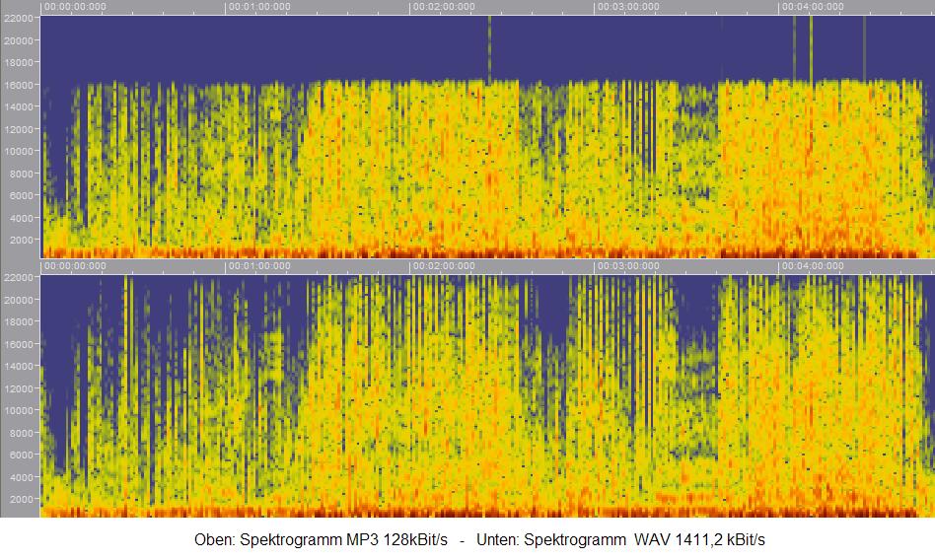935x560 pixels.
Task: Select the 2000 frequency label of the MP3 spectrogram
Action: 21,241
